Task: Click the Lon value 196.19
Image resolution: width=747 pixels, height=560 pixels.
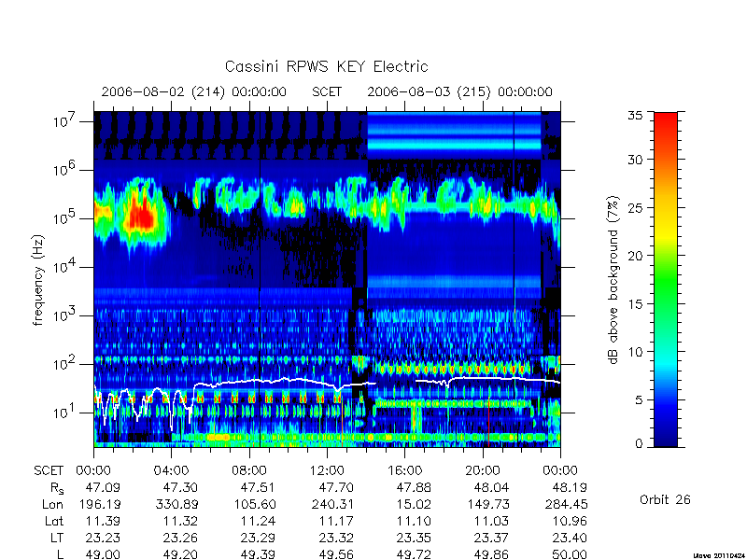Action: (x=99, y=504)
